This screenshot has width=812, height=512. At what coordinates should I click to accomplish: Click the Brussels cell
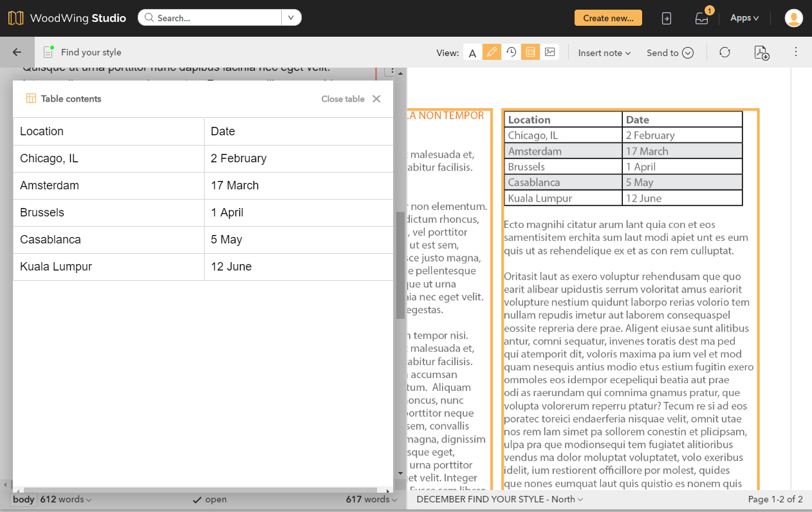[x=109, y=213]
